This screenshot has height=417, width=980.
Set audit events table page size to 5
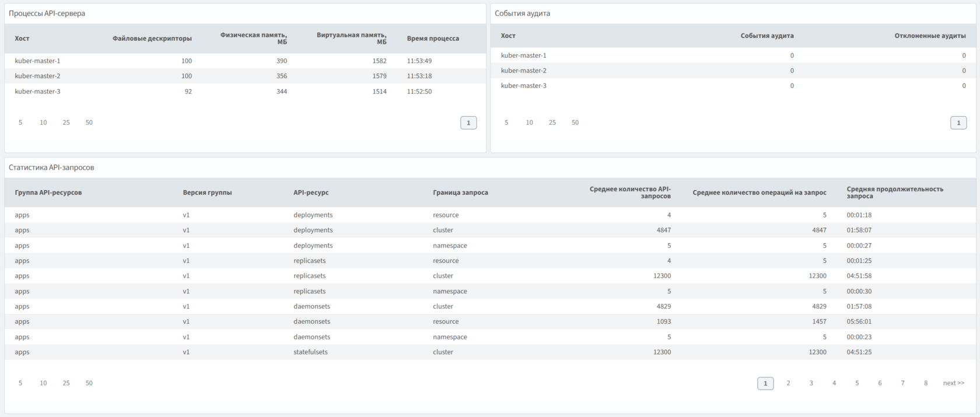click(506, 122)
